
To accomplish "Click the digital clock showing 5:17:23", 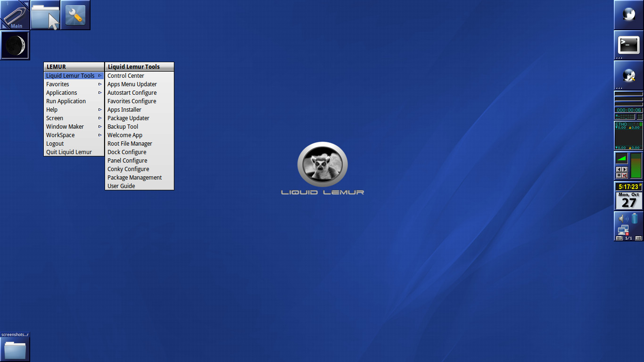I will [x=629, y=187].
